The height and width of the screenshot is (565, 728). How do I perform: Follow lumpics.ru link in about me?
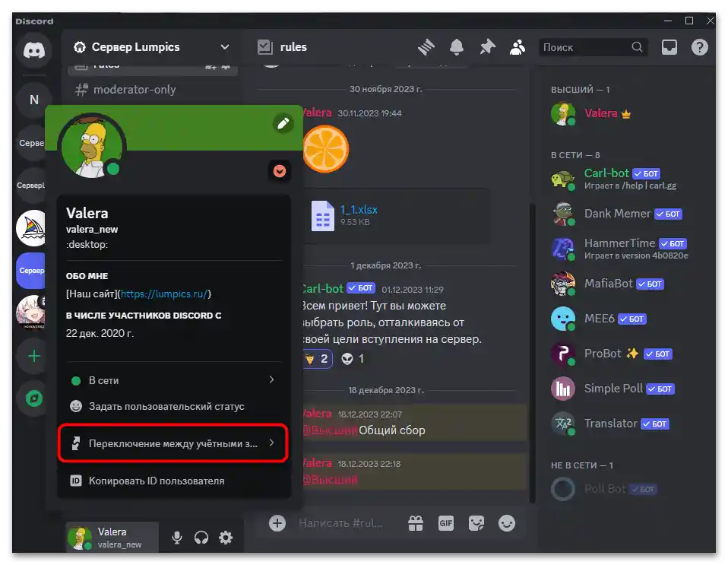click(163, 294)
